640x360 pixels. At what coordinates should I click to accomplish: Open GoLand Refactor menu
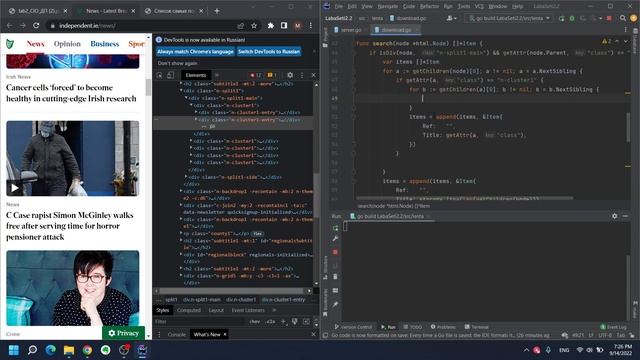pyautogui.click(x=429, y=6)
